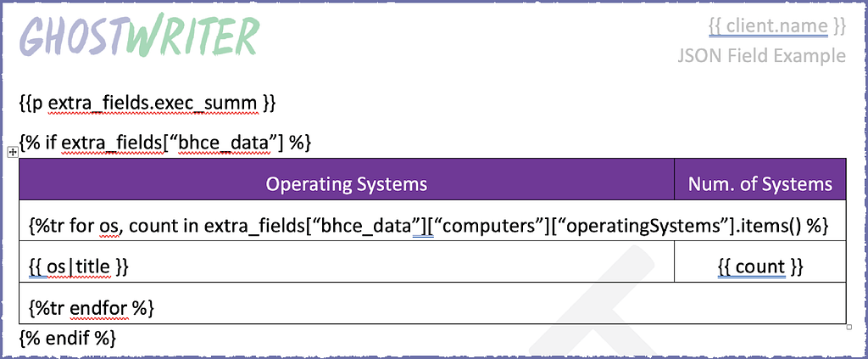
Task: Click the {{ client.name }} header field
Action: pyautogui.click(x=776, y=25)
